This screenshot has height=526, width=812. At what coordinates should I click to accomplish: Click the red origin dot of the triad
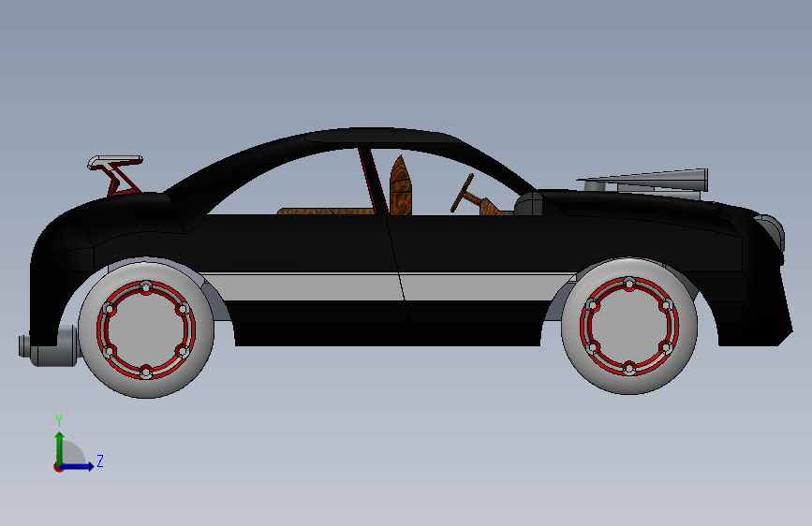coord(58,467)
